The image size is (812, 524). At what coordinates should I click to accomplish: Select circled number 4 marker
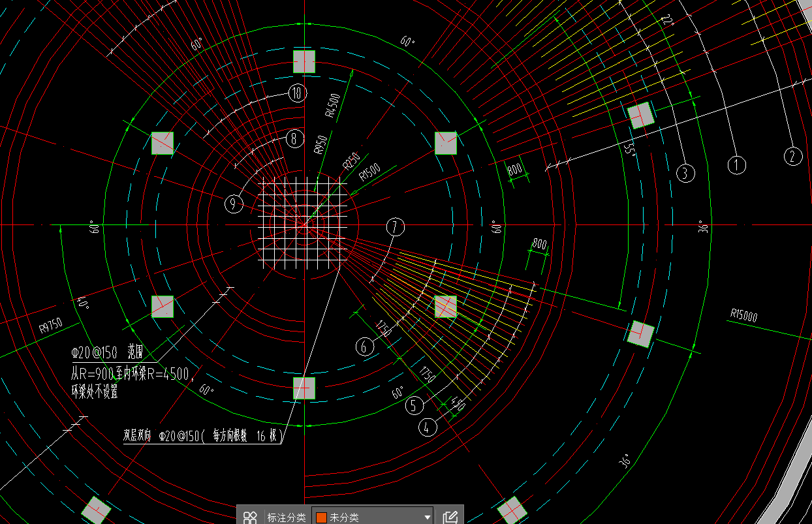click(x=427, y=428)
